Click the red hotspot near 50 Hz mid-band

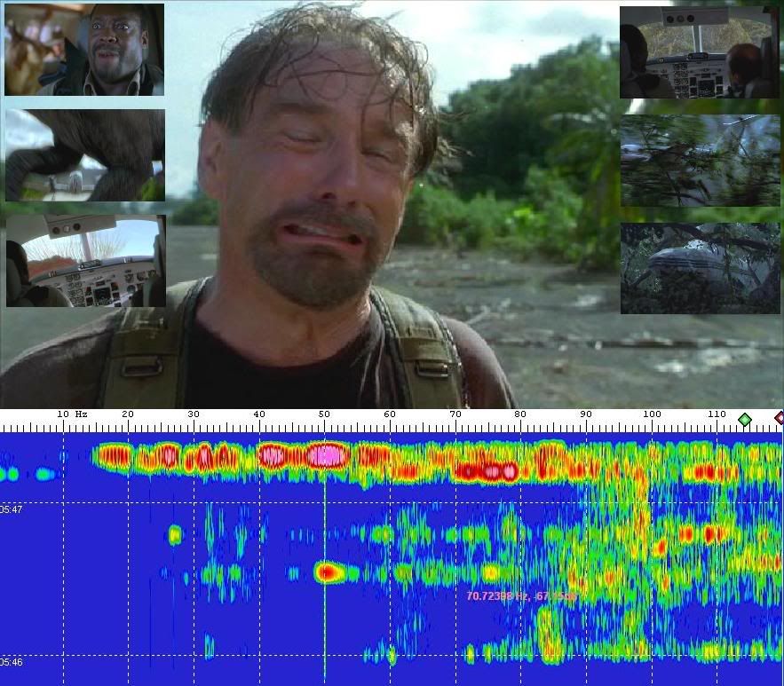click(x=329, y=573)
